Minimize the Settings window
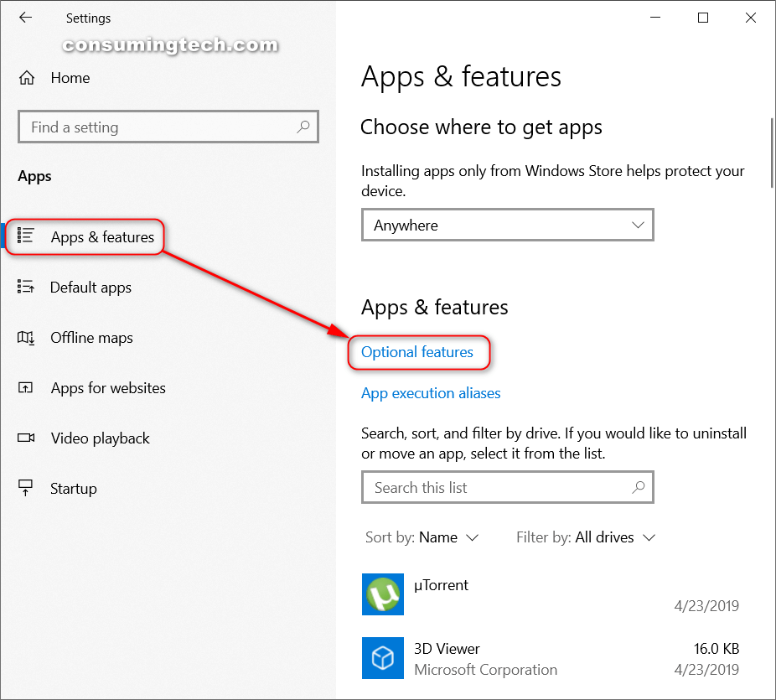776x700 pixels. click(x=655, y=18)
